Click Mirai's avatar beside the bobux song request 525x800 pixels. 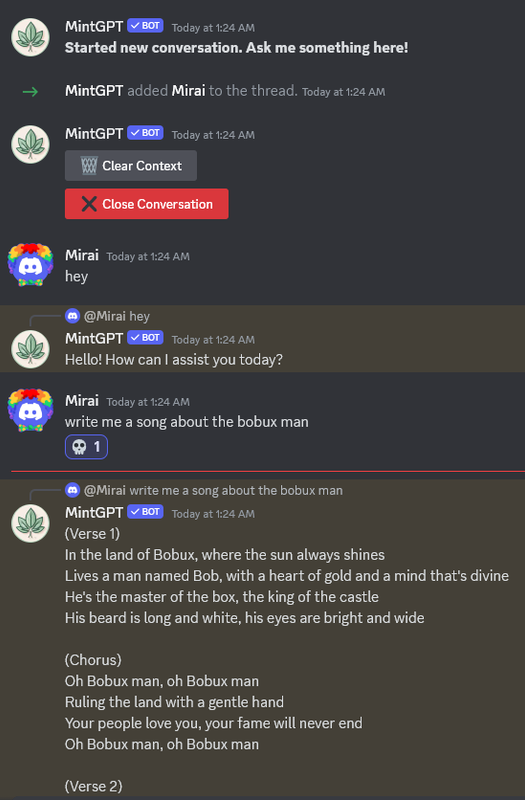tap(31, 410)
